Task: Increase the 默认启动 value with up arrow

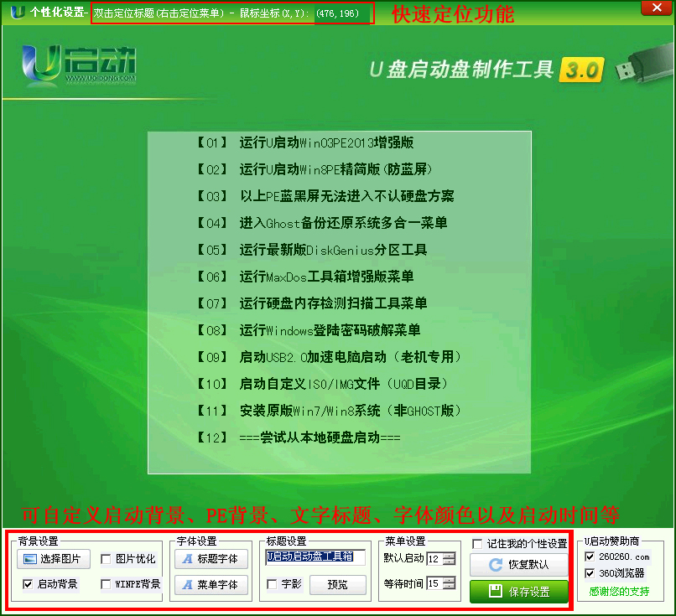Action: pyautogui.click(x=449, y=556)
